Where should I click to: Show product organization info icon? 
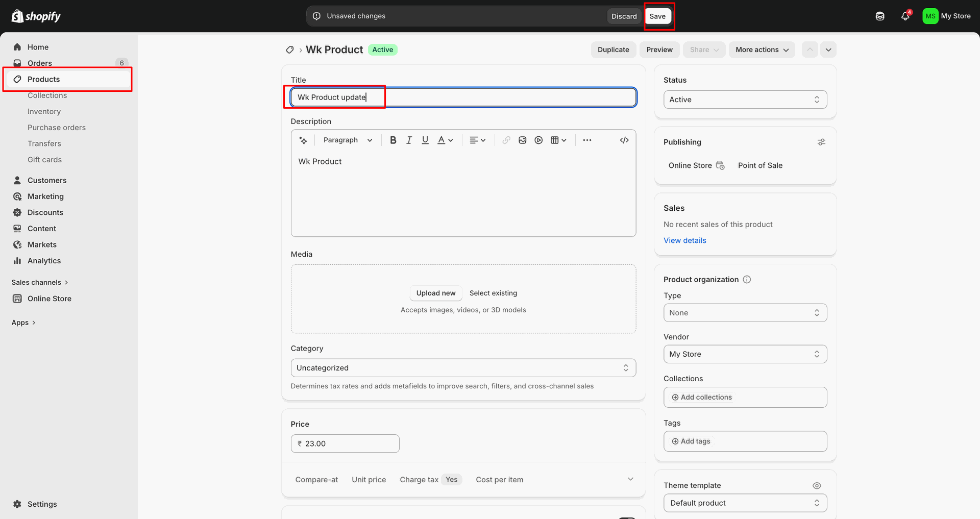pyautogui.click(x=747, y=280)
